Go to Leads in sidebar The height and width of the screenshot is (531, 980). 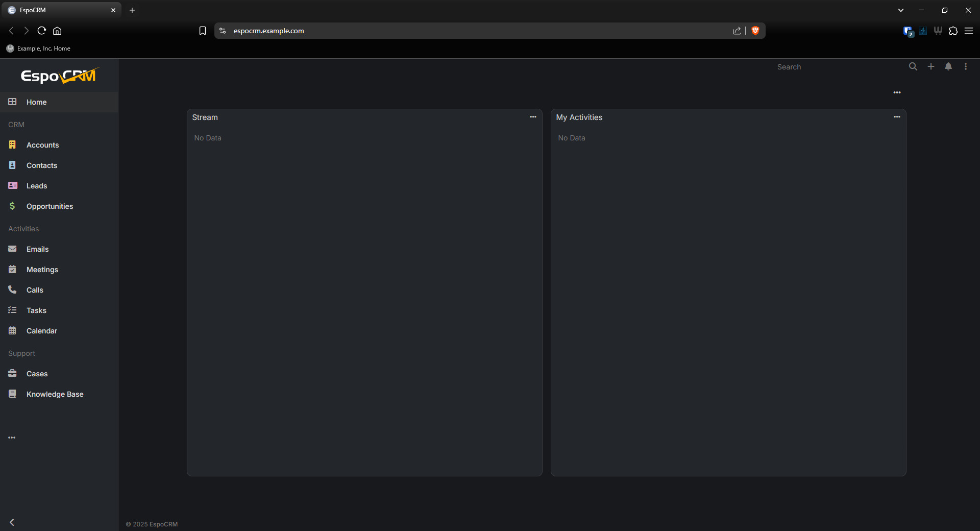pyautogui.click(x=37, y=186)
